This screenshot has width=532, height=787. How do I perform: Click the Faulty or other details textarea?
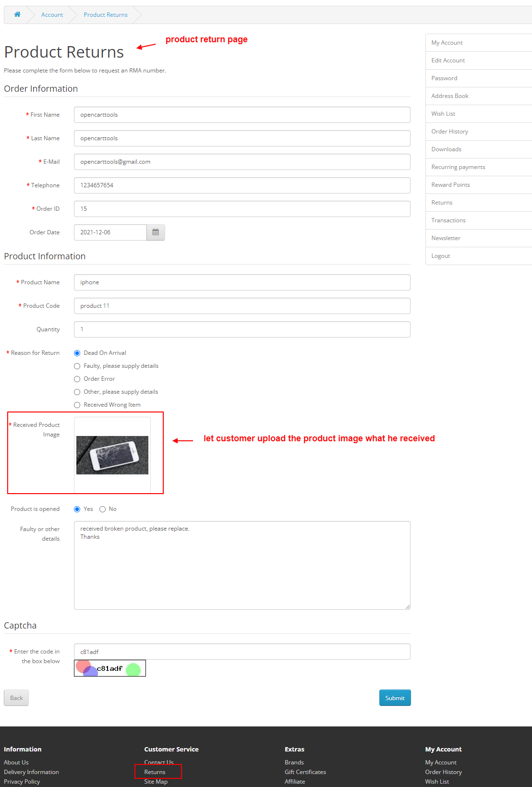click(242, 565)
